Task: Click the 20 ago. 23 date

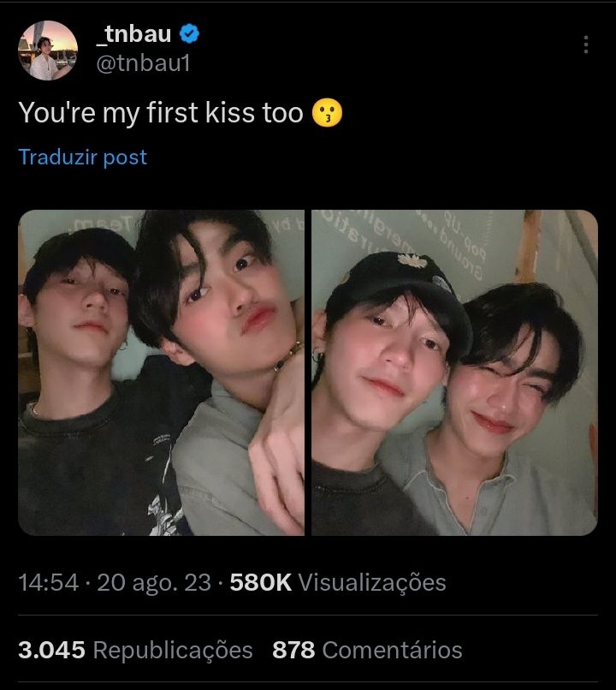Action: pyautogui.click(x=154, y=583)
